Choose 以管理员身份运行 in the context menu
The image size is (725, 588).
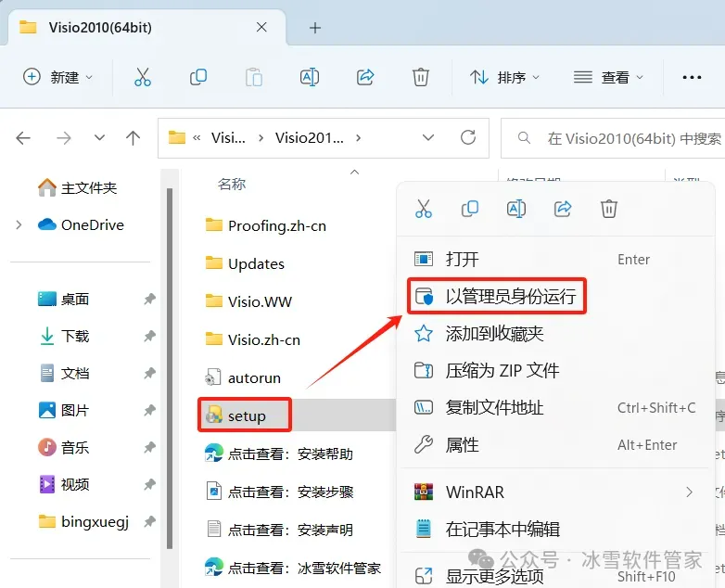click(497, 296)
